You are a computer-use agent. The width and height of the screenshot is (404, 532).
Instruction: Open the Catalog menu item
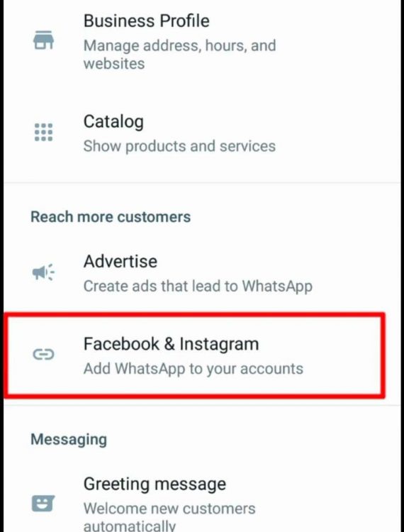click(202, 133)
